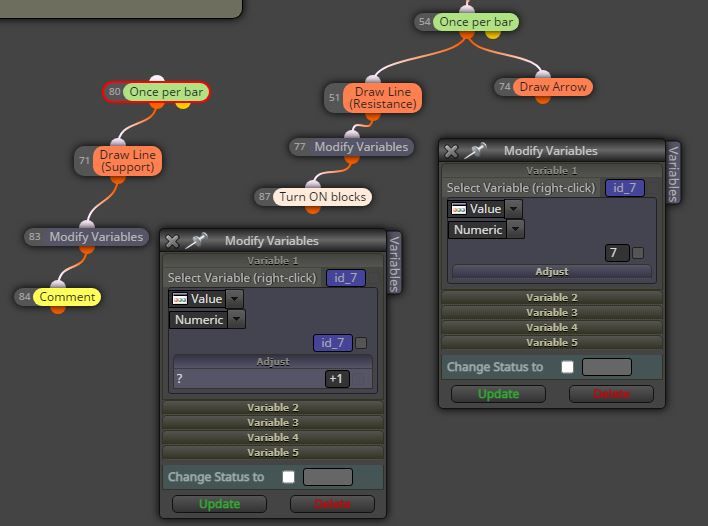This screenshot has height=526, width=708.
Task: Expand Variable 2 section in right panel
Action: (x=552, y=297)
